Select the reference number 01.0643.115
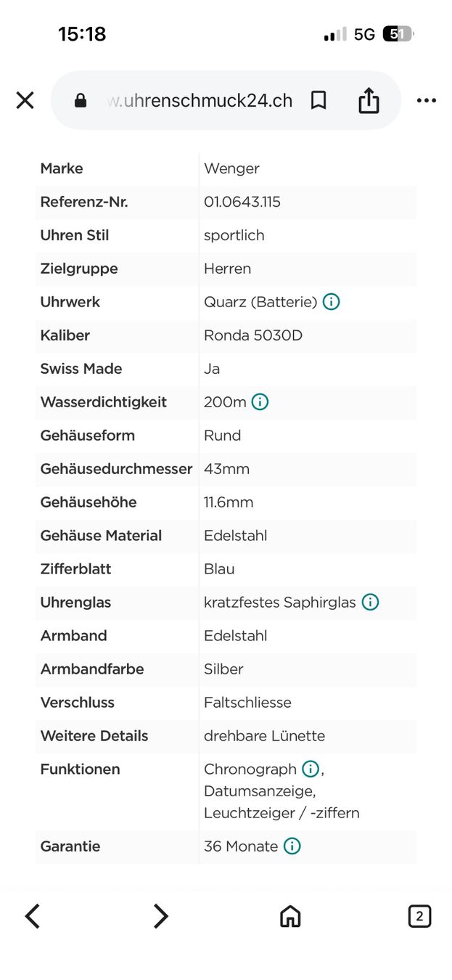Screen dimensions: 452x980 click(x=242, y=202)
